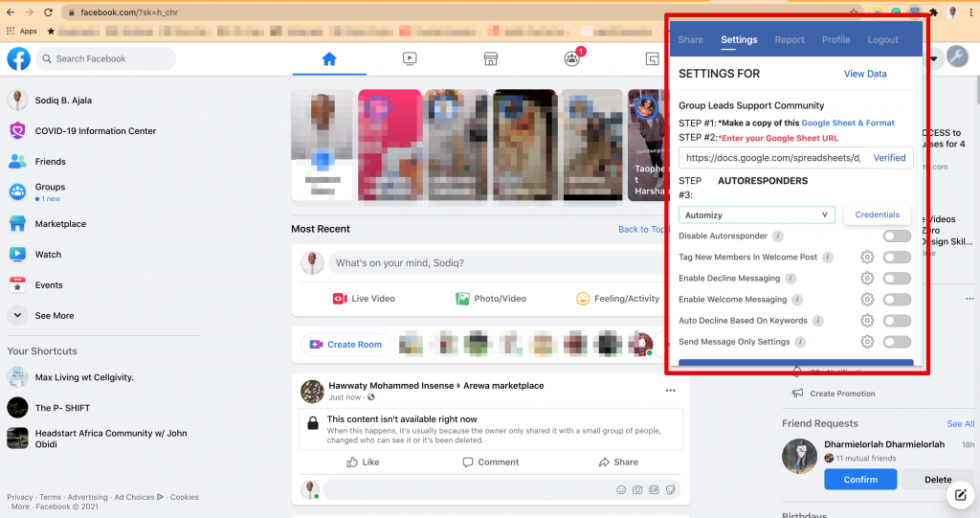Add a GIF to the comment

[654, 490]
